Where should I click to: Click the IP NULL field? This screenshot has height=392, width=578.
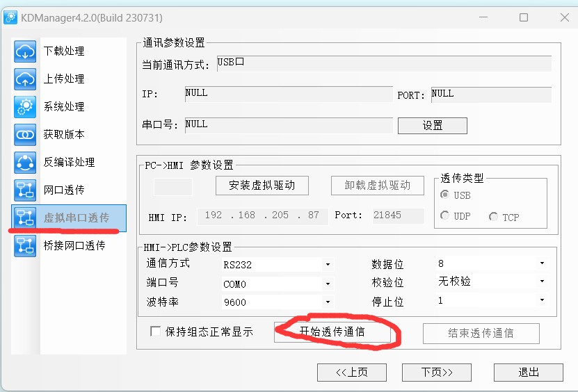click(289, 94)
